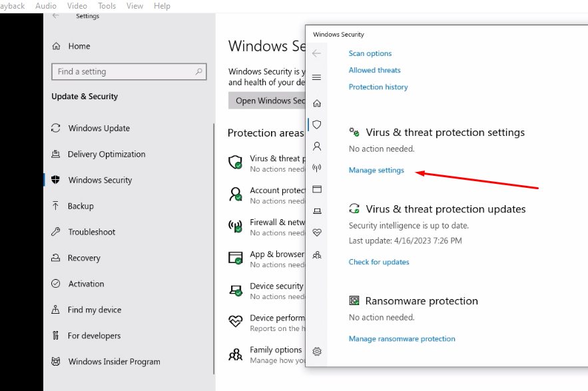Click the Windows Insider Program cat icon
This screenshot has width=588, height=391.
pos(55,361)
